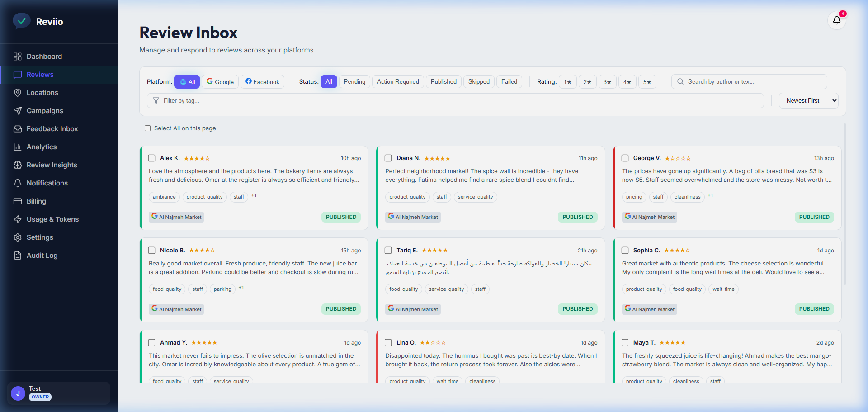
Task: Filter by 5 star rating
Action: (647, 82)
